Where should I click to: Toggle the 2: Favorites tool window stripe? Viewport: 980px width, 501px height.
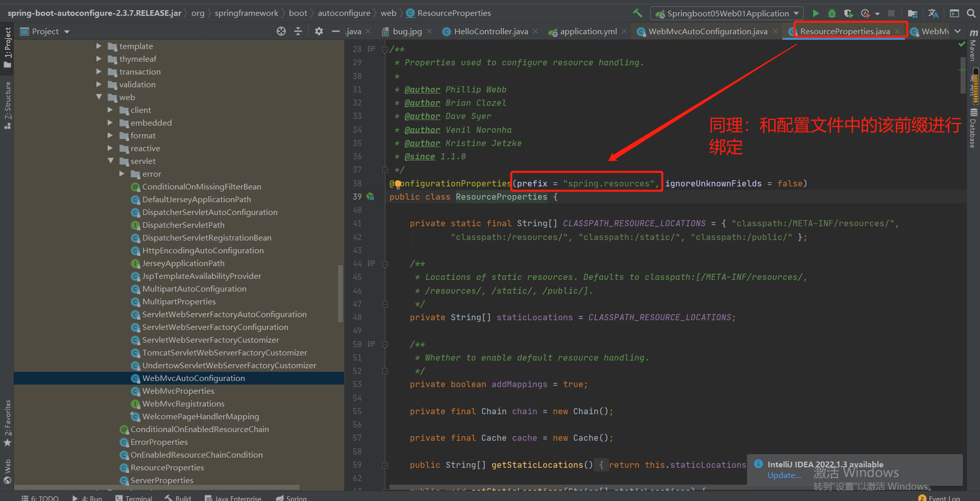click(7, 423)
